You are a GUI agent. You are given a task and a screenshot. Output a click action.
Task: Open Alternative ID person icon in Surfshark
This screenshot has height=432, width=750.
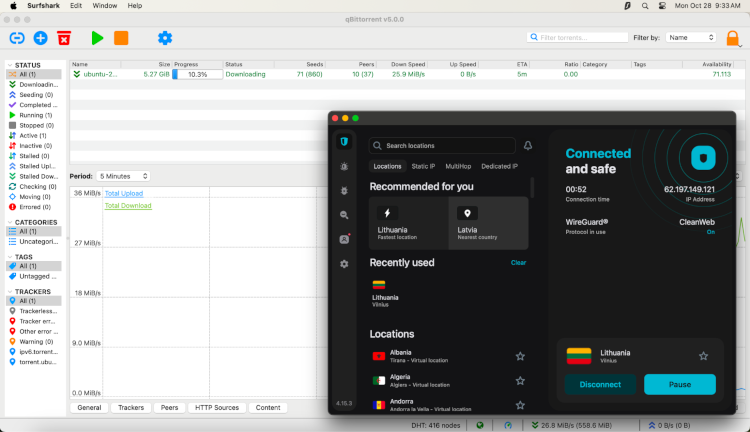coord(344,239)
